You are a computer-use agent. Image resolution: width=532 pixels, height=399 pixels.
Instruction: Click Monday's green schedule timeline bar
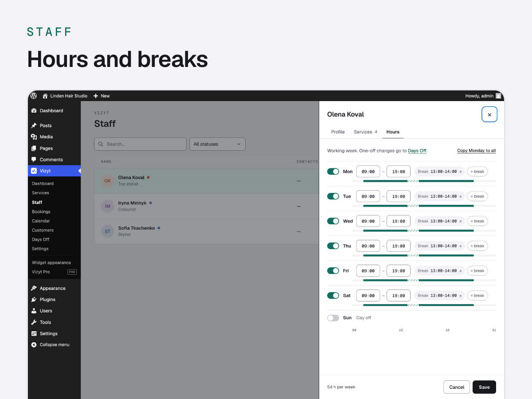[419, 181]
